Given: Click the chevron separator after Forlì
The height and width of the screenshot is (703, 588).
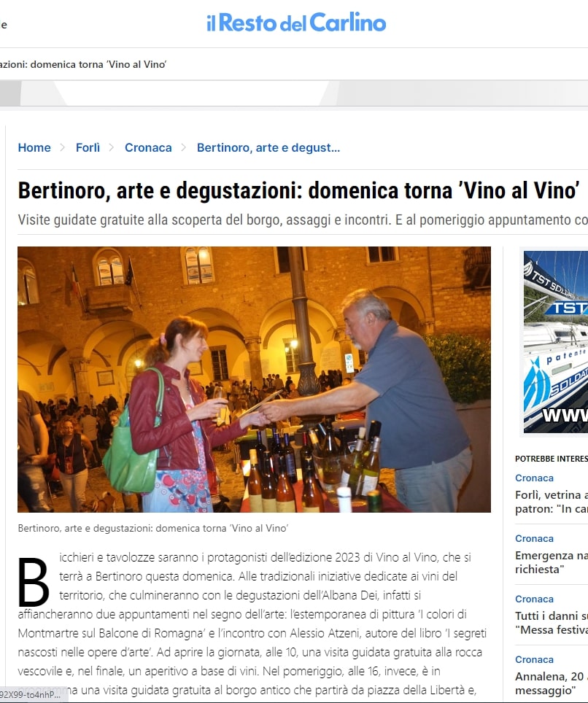Looking at the screenshot, I should pos(112,147).
